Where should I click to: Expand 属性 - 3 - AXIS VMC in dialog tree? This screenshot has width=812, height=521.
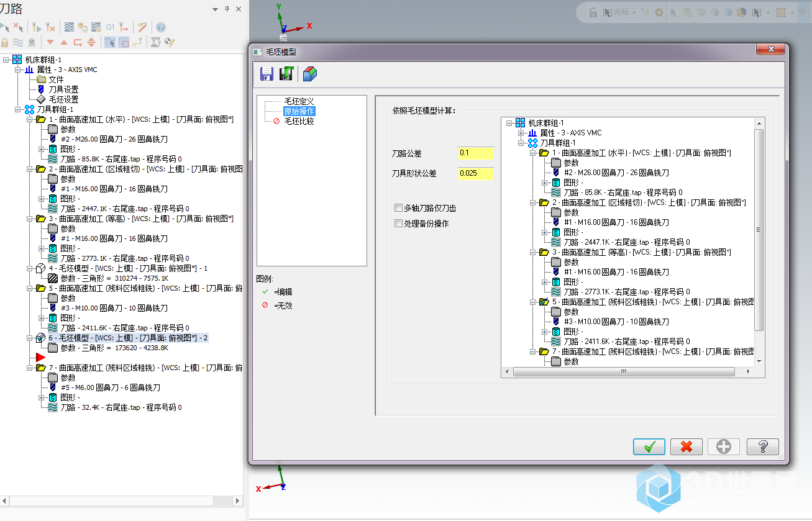pos(521,133)
